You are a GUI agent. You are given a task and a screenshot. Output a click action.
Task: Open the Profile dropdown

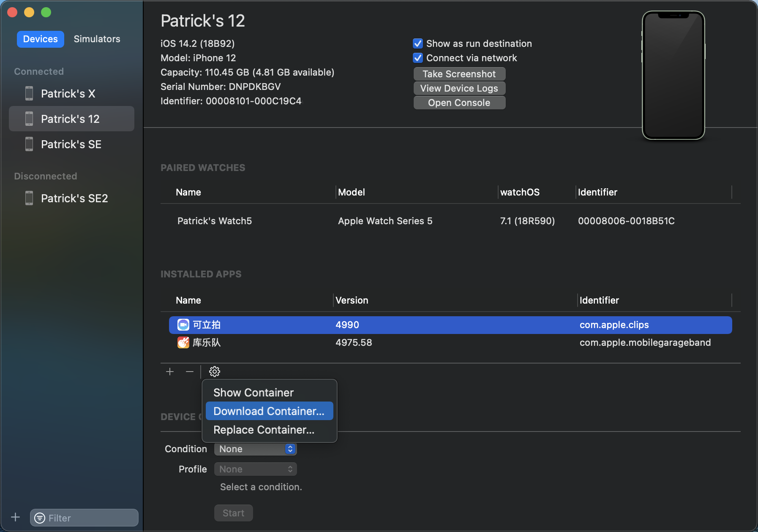[x=255, y=469]
